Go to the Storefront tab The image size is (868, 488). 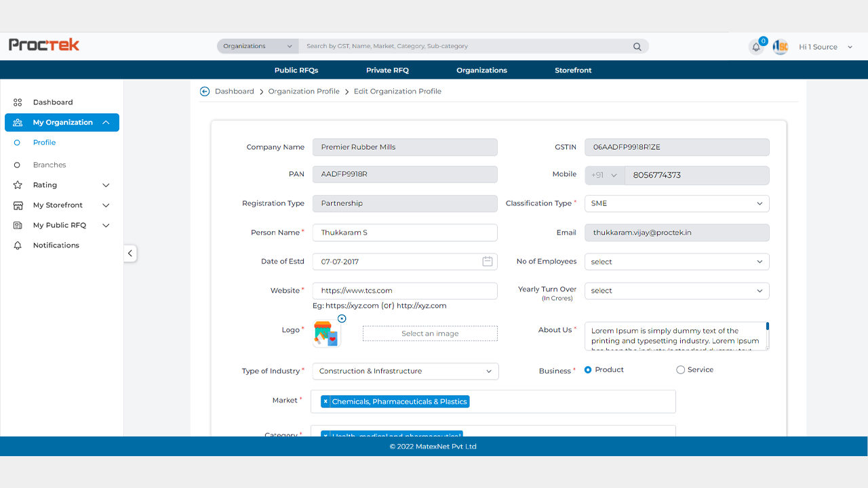click(573, 70)
